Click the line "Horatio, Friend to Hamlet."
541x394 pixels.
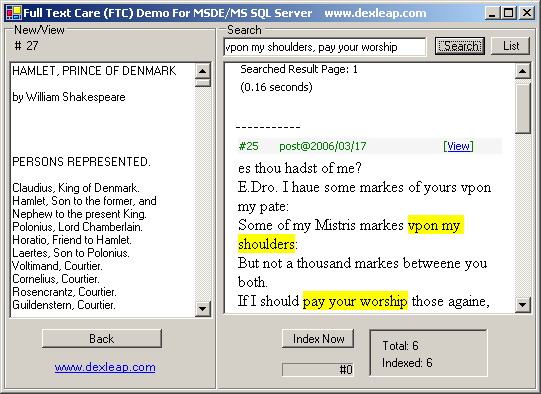[x=72, y=240]
